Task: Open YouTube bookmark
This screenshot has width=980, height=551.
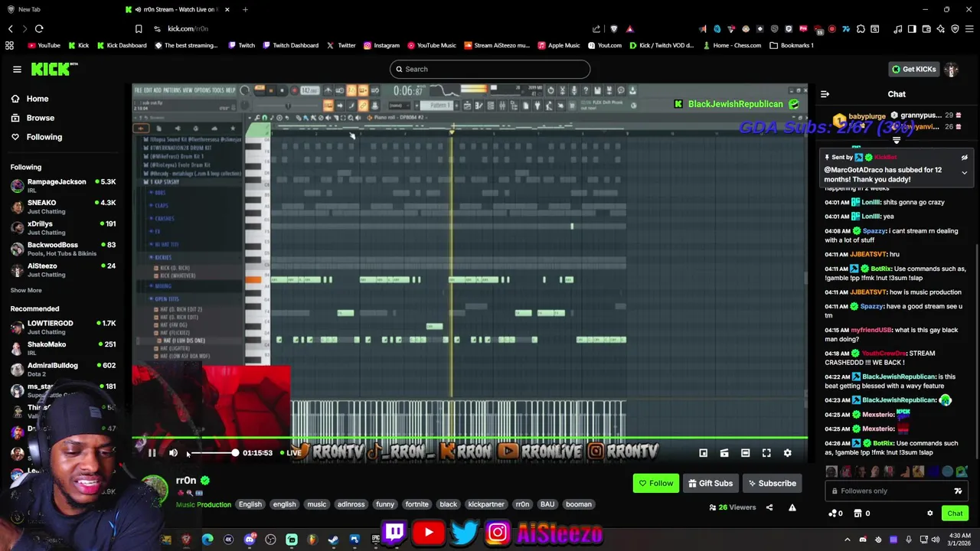Action: 44,45
